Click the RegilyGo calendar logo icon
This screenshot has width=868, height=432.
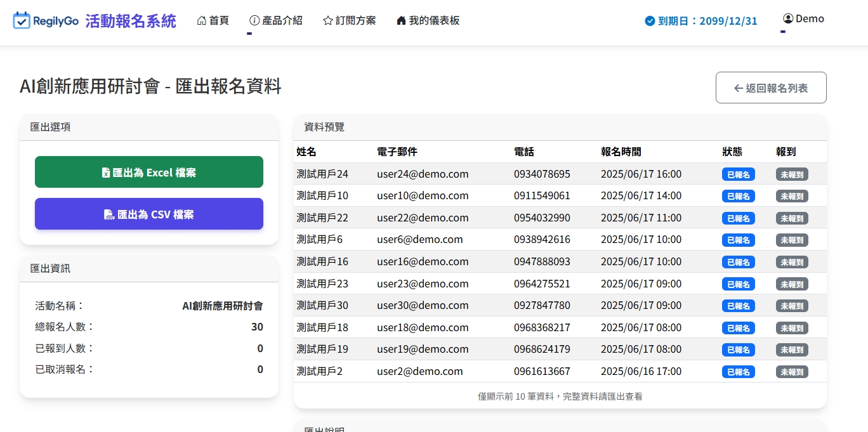pos(22,20)
